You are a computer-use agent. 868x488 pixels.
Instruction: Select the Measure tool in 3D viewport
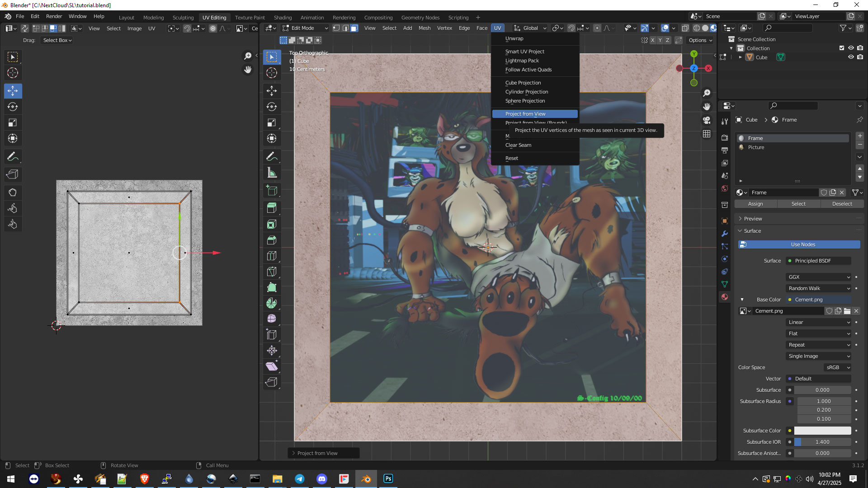click(272, 173)
